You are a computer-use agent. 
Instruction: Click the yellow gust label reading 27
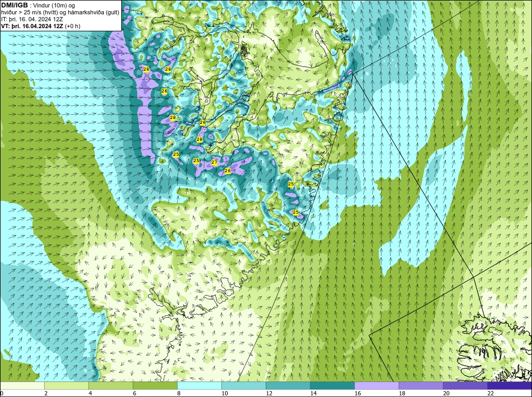214,163
